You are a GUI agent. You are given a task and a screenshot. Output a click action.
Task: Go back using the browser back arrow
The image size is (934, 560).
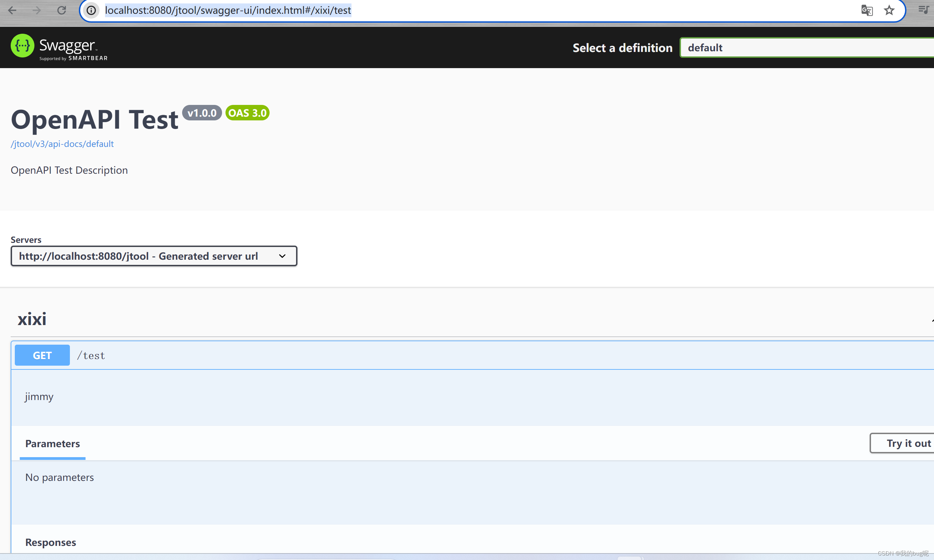[x=12, y=10]
